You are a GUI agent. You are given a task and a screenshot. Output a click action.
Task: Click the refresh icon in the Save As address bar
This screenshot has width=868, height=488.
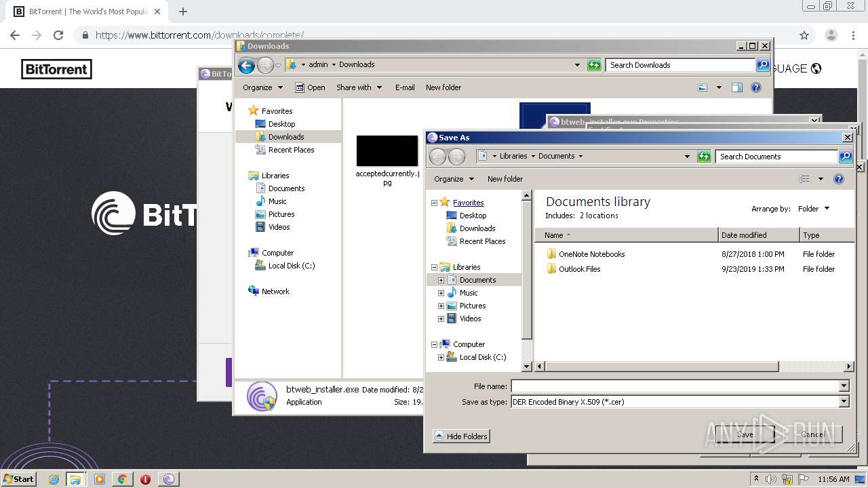click(704, 157)
